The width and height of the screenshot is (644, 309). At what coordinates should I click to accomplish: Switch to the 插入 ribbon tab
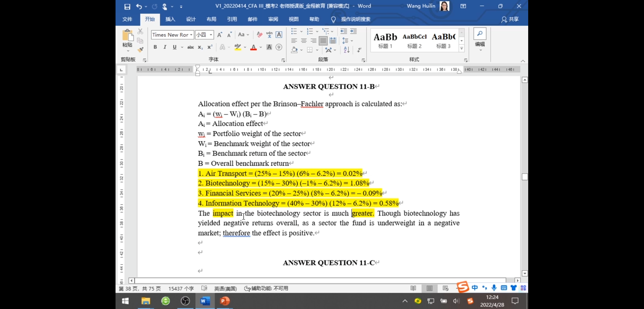170,19
